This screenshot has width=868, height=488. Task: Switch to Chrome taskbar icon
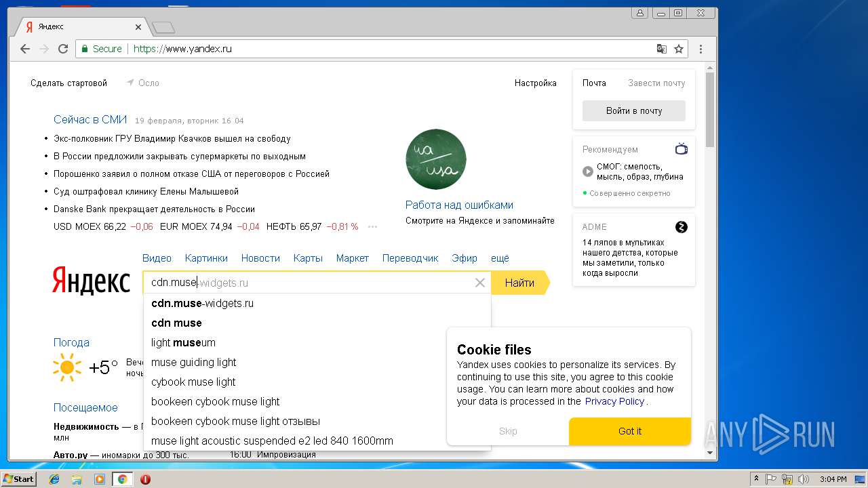[x=122, y=479]
